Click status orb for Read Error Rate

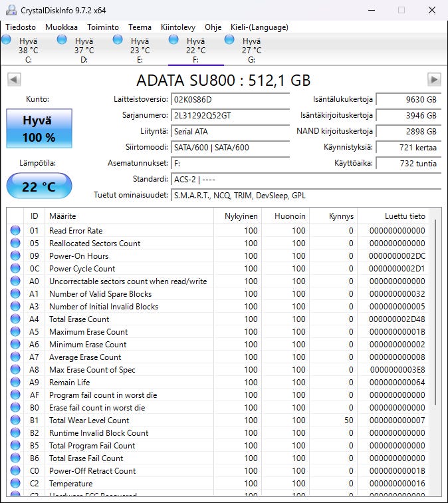pos(15,231)
